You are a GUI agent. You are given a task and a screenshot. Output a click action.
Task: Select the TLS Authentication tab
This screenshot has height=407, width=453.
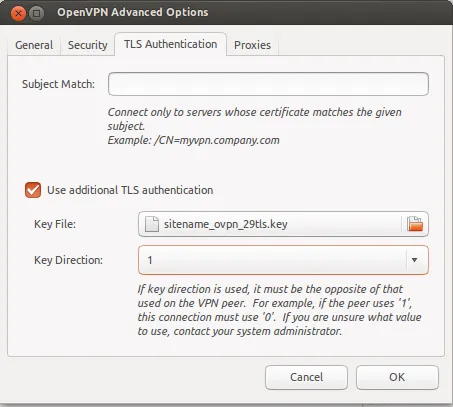click(x=171, y=44)
